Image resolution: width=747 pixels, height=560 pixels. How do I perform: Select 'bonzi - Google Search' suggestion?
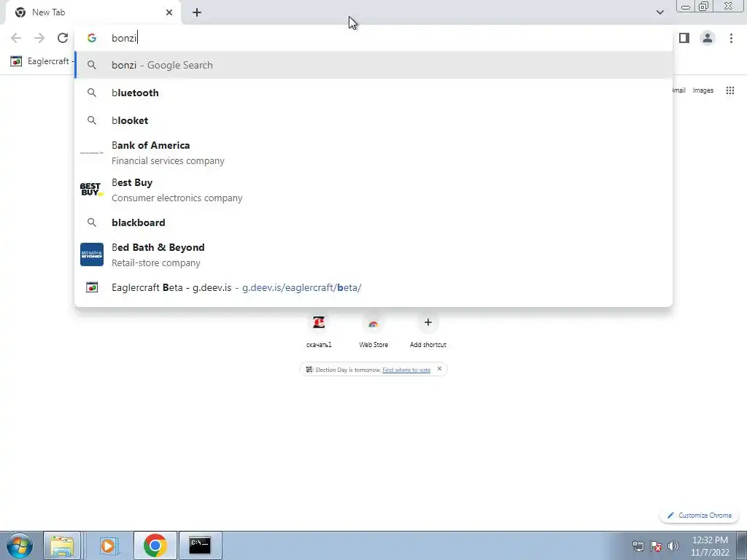[373, 65]
